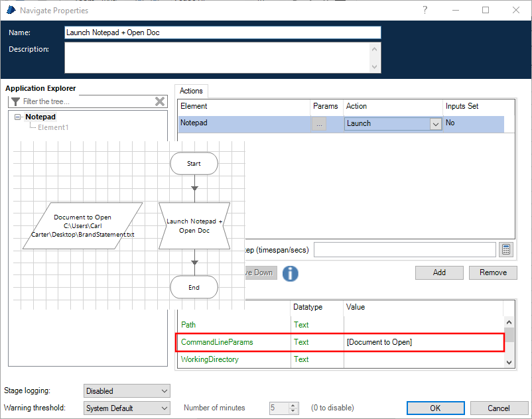
Task: Click the Path parameter name
Action: click(x=188, y=325)
